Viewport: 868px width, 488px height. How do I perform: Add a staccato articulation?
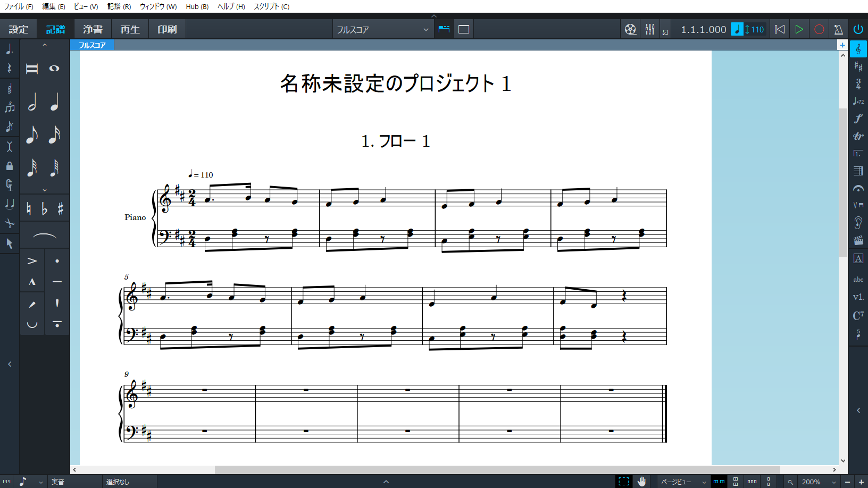coord(57,261)
